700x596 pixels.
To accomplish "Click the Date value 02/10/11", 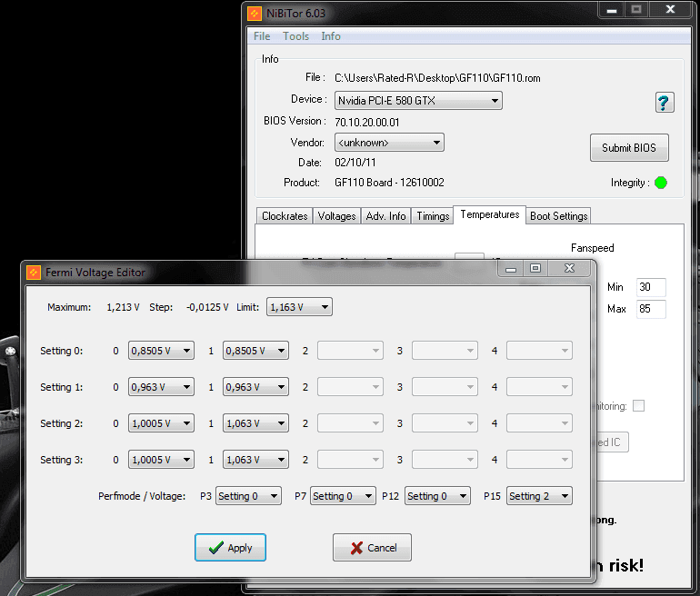I will point(355,163).
